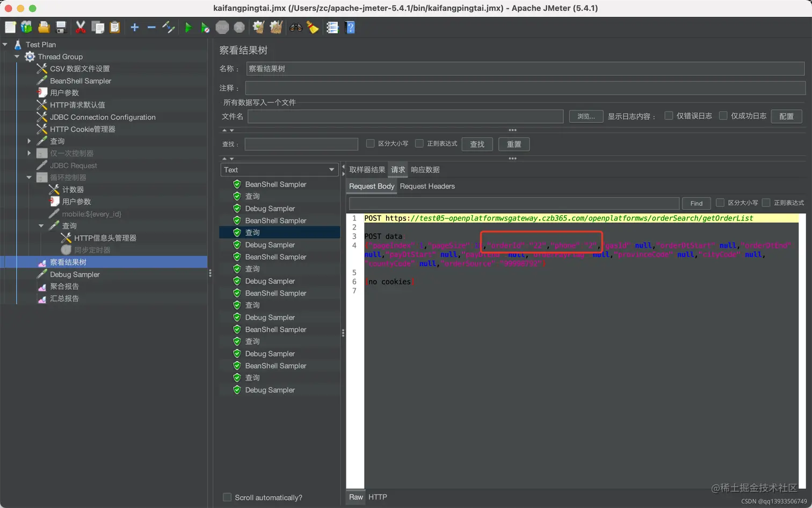The height and width of the screenshot is (508, 812).
Task: Collapse 查询 node inside 循环控制器
Action: [41, 226]
